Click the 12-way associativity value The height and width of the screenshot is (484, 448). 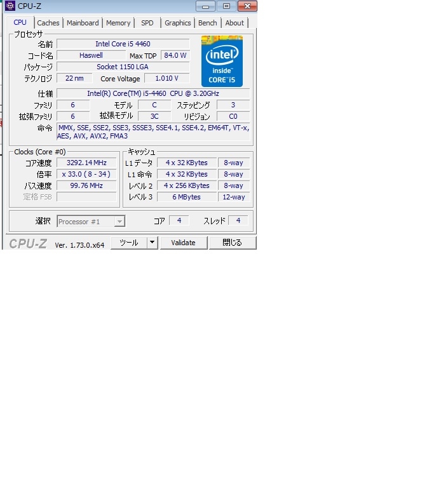[234, 197]
